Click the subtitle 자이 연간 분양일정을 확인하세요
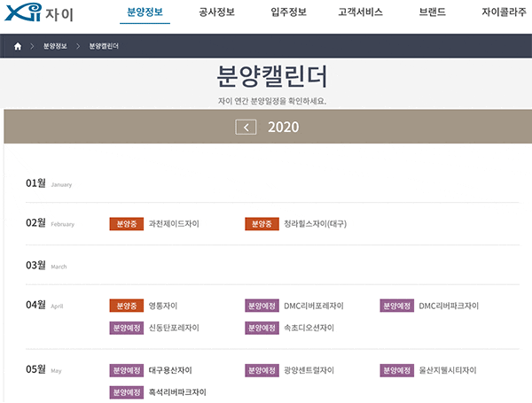This screenshot has width=532, height=403. (x=272, y=101)
